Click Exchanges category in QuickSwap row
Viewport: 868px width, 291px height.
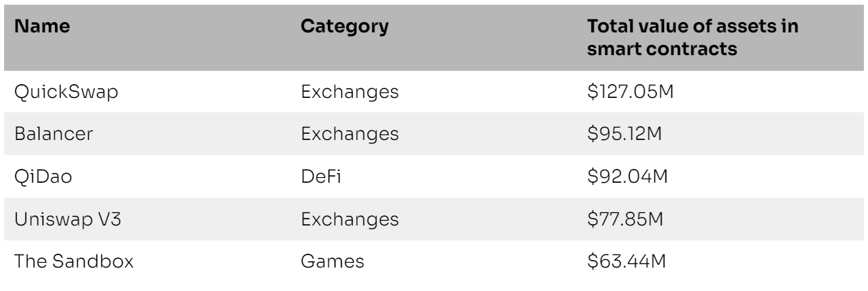point(350,92)
